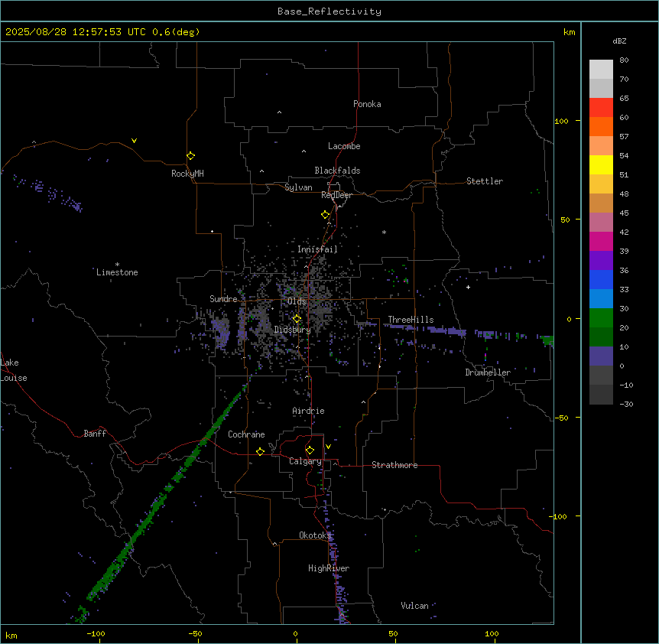Click the white caret marker just below Okotoks
This screenshot has height=644, width=659.
point(275,544)
